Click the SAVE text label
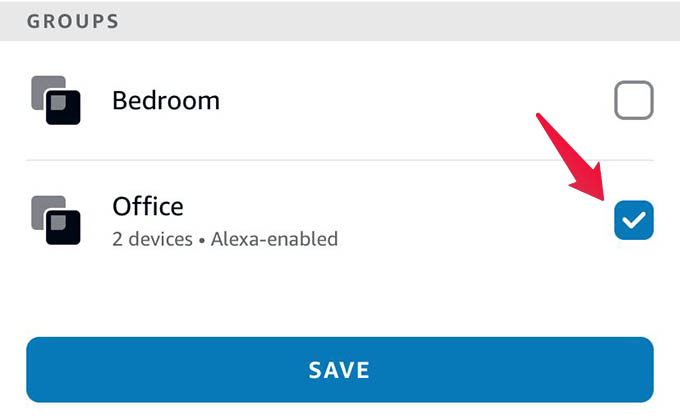The image size is (680, 419). pyautogui.click(x=339, y=370)
